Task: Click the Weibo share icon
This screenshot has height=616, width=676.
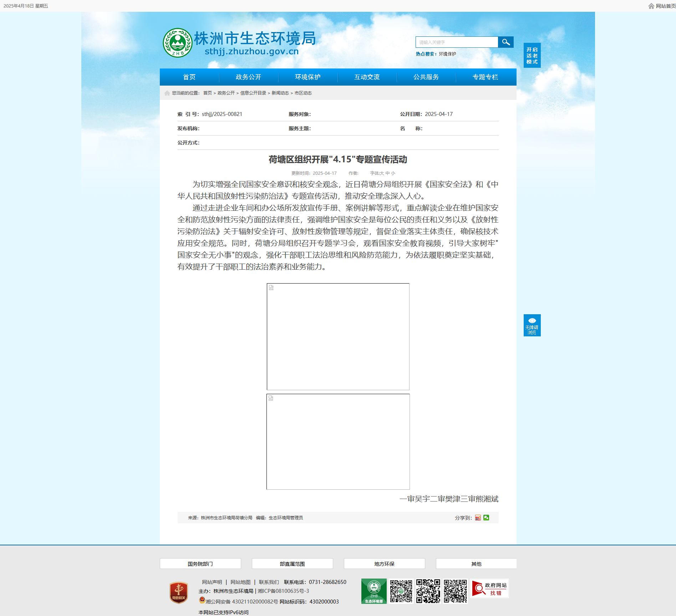Action: pyautogui.click(x=478, y=518)
